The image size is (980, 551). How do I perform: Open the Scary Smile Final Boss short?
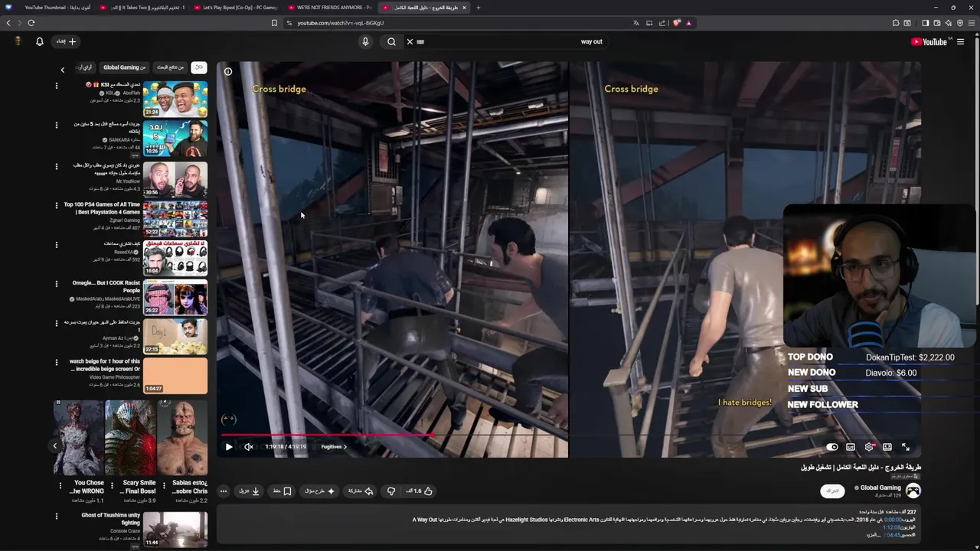pos(131,438)
